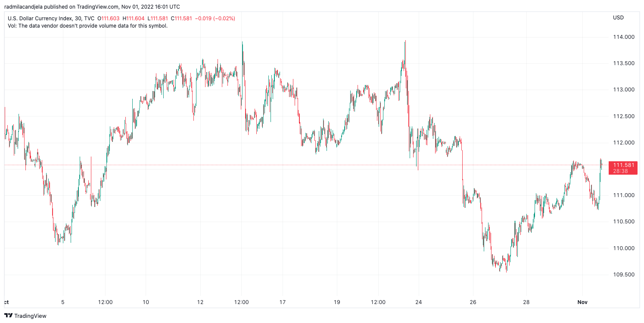
Task: Click the 12 date label on time axis
Action: [200, 302]
